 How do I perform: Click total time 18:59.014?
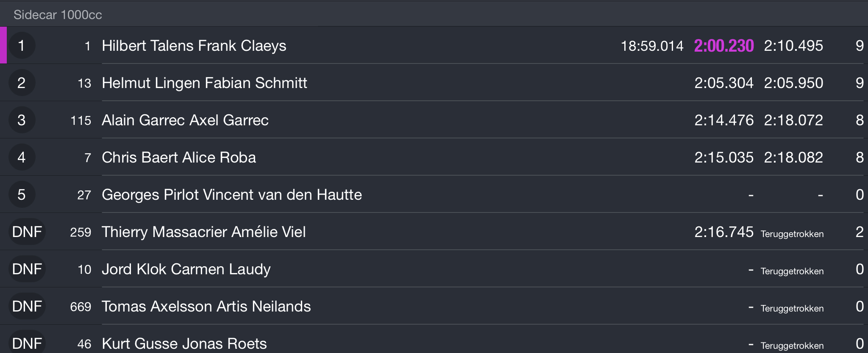pyautogui.click(x=652, y=46)
